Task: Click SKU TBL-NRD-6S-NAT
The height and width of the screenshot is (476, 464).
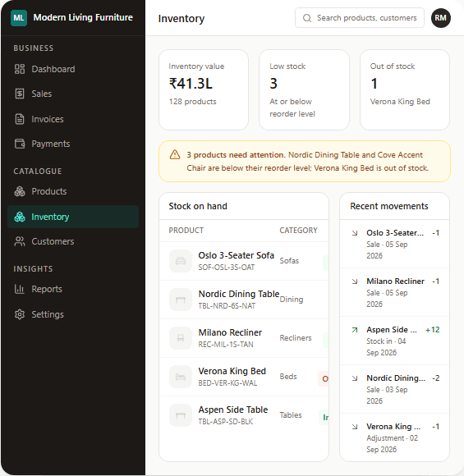Action: pos(227,306)
